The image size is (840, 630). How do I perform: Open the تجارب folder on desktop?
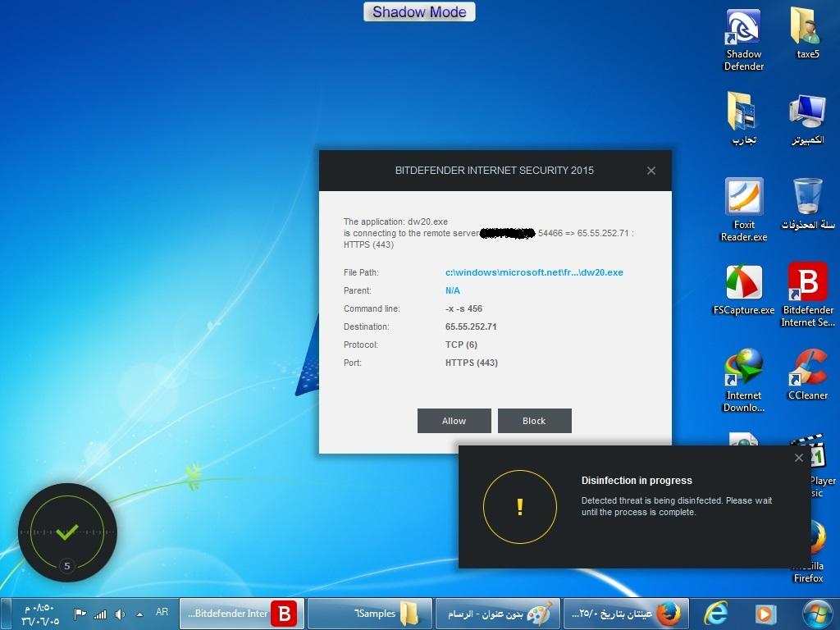tap(743, 118)
